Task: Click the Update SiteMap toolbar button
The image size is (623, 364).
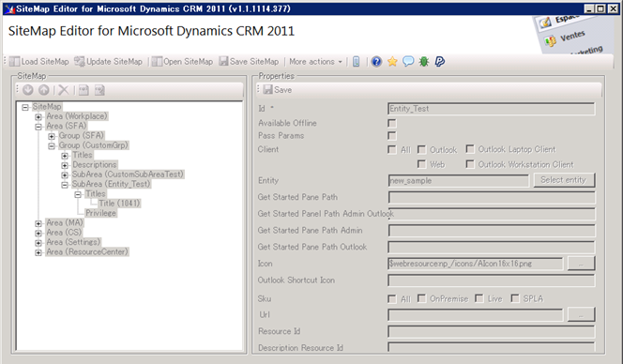Action: [109, 62]
